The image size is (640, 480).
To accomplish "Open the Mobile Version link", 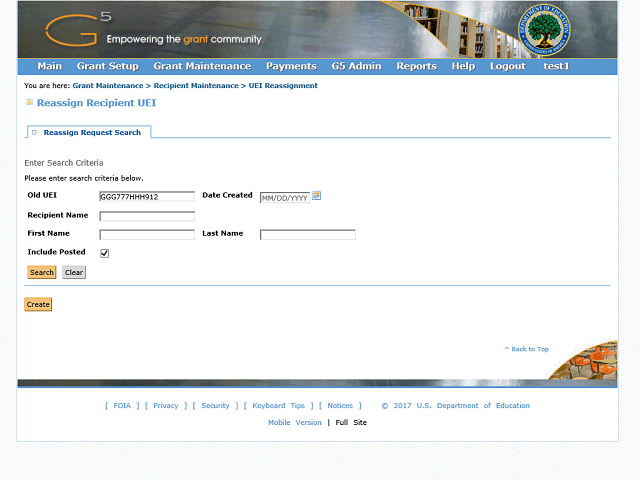I will coord(295,422).
